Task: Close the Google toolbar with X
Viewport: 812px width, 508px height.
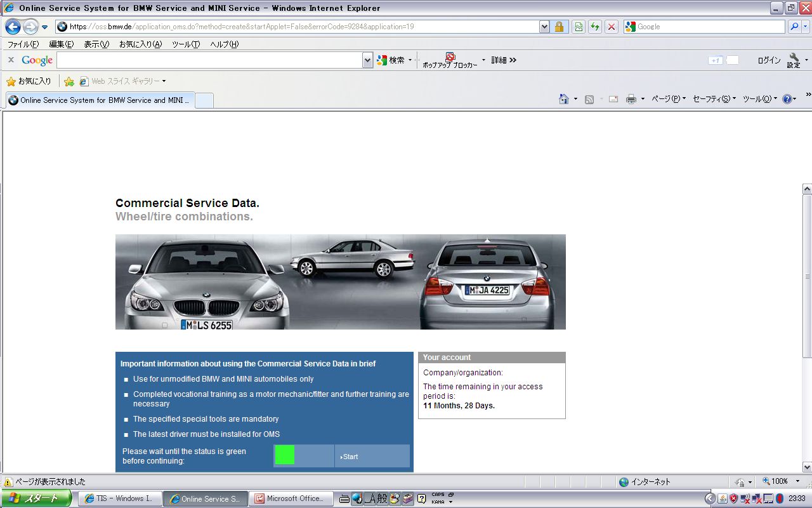Action: point(11,60)
